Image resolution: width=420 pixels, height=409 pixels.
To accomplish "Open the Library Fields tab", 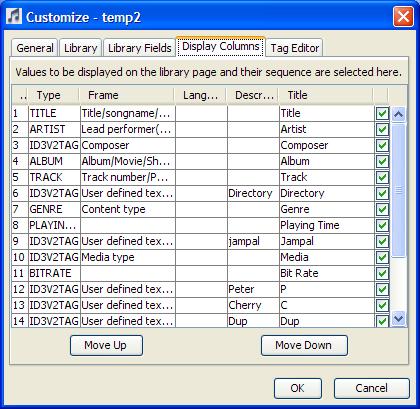I will [140, 48].
